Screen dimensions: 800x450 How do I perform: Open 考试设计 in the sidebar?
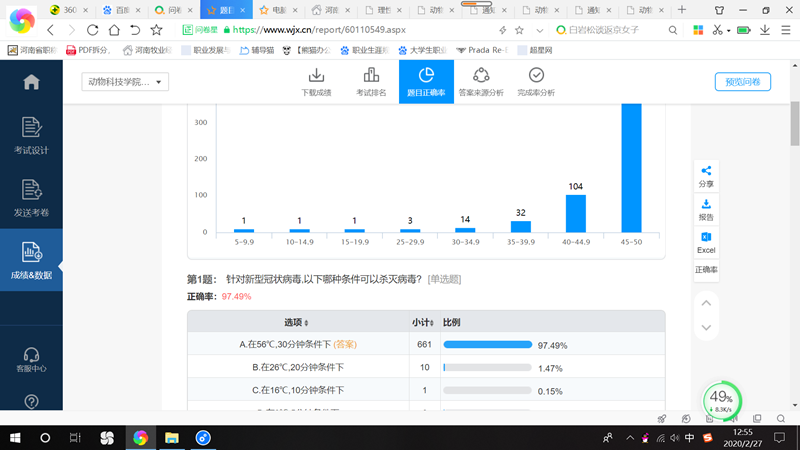tap(31, 136)
